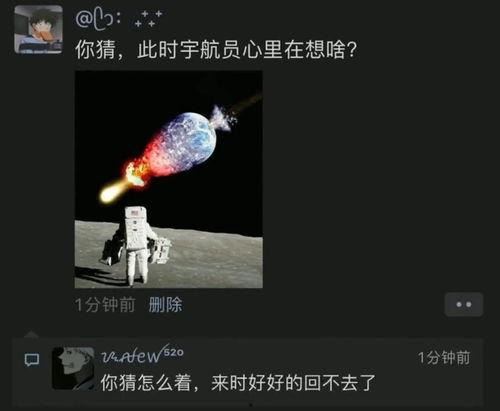
Task: View the astronaut moon photo full size
Action: tap(169, 179)
